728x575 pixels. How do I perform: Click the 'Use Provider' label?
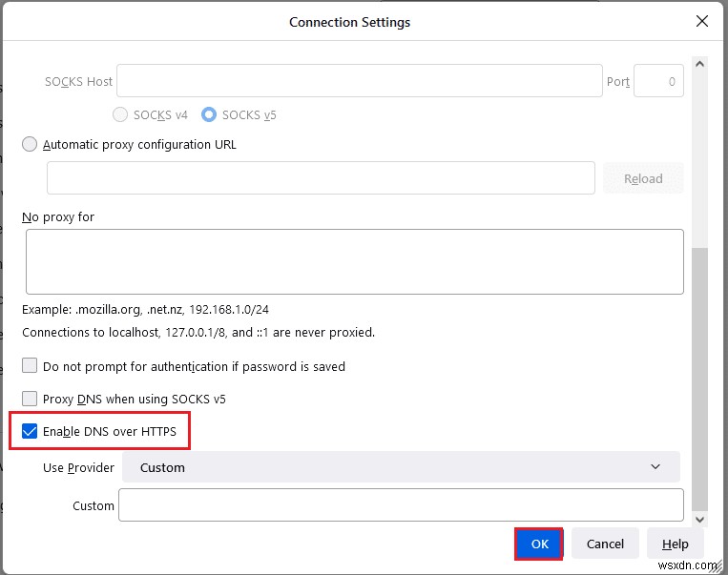tap(78, 467)
